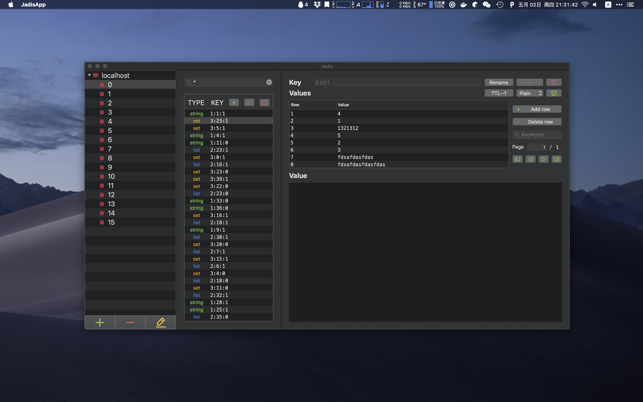Click the Page number field
The height and width of the screenshot is (402, 643).
pyautogui.click(x=537, y=147)
